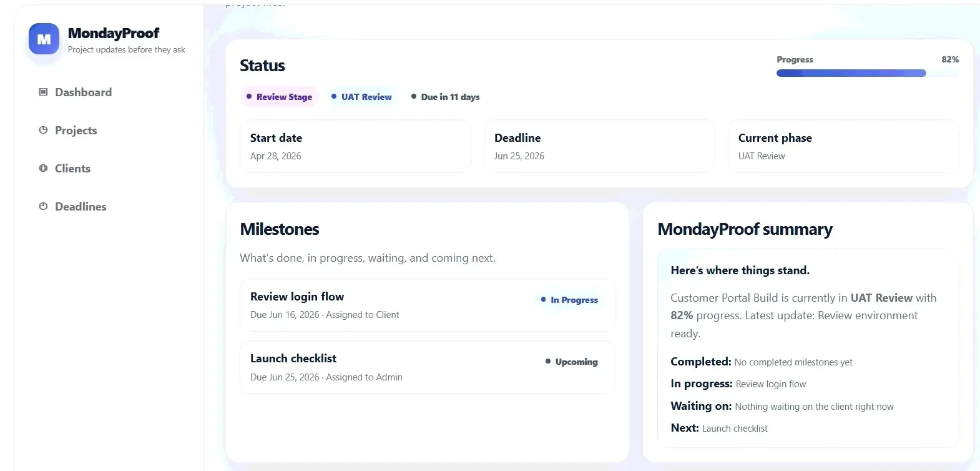Image resolution: width=980 pixels, height=471 pixels.
Task: Select 'Due Jun 16, 2026 · Assigned to Client' text
Action: (325, 315)
